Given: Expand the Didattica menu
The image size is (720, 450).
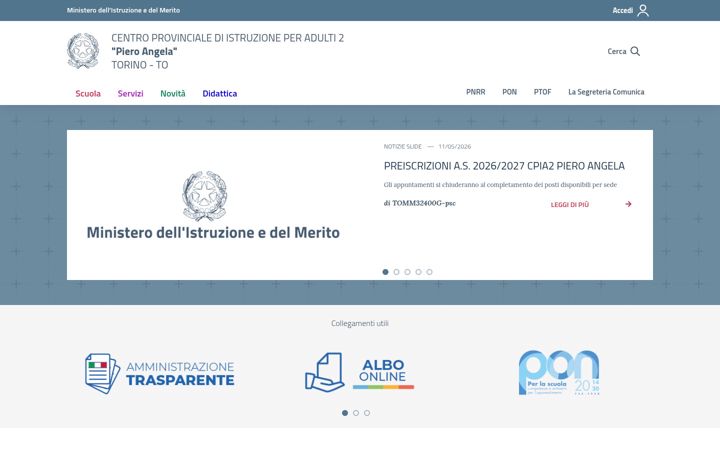Looking at the screenshot, I should tap(220, 94).
